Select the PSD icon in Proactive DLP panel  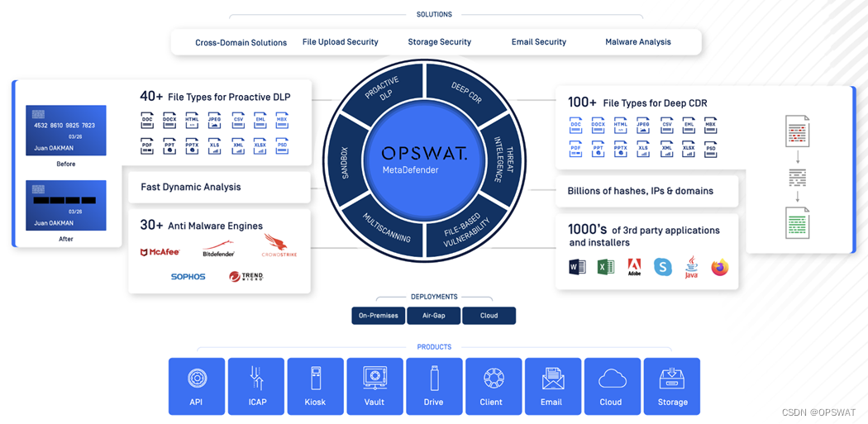point(283,145)
